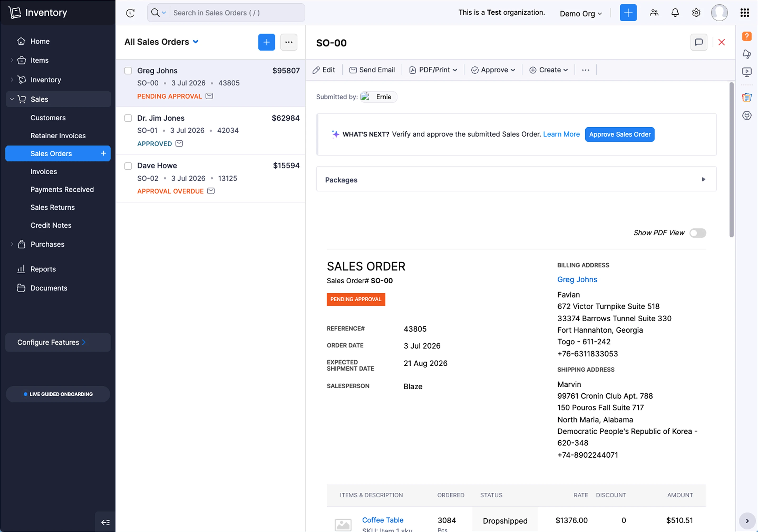Close the SO-00 detail pane
Image resolution: width=758 pixels, height=532 pixels.
pyautogui.click(x=721, y=42)
